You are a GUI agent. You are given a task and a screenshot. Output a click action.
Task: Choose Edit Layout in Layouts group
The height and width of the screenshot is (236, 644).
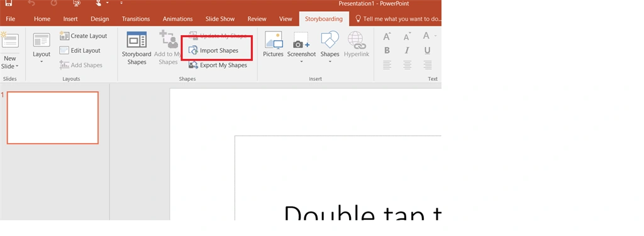[x=80, y=50]
